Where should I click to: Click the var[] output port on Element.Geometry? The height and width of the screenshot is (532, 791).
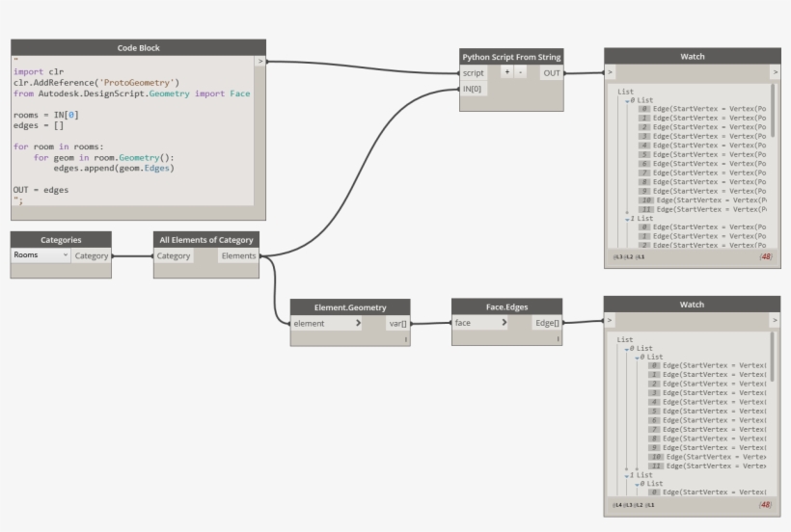398,324
